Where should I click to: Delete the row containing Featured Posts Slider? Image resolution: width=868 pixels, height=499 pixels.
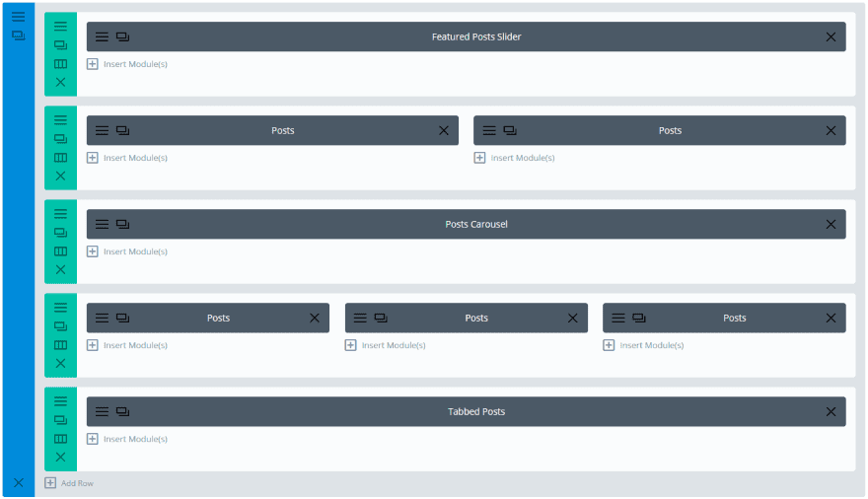pos(60,82)
